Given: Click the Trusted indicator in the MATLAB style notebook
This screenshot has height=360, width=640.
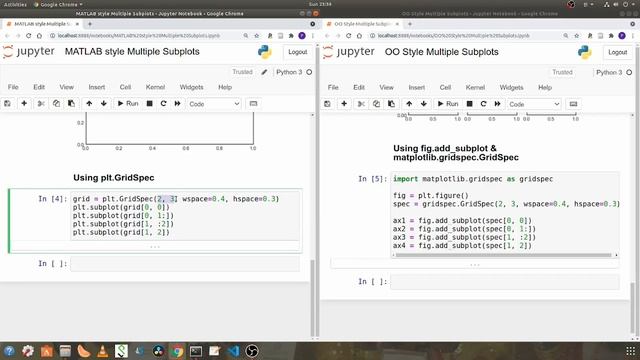Looking at the screenshot, I should (x=242, y=72).
